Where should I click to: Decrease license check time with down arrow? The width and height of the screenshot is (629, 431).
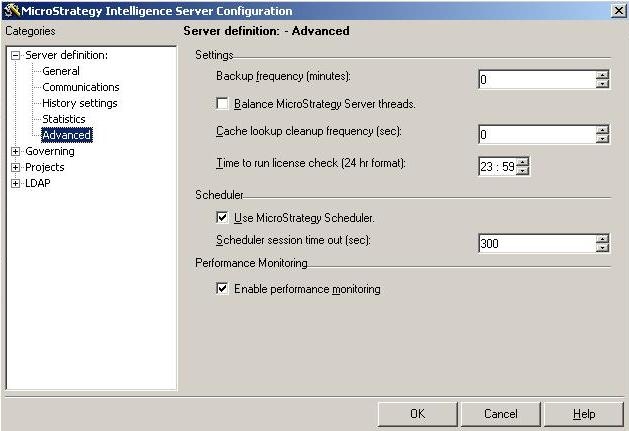(522, 171)
